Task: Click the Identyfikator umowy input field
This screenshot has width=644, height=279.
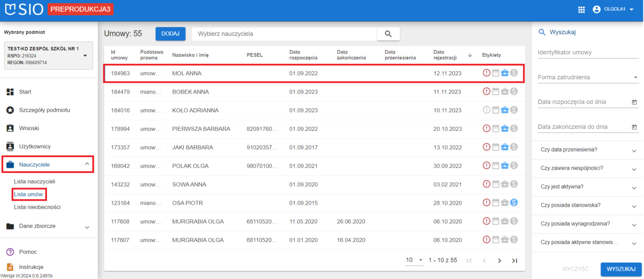Action: point(588,53)
